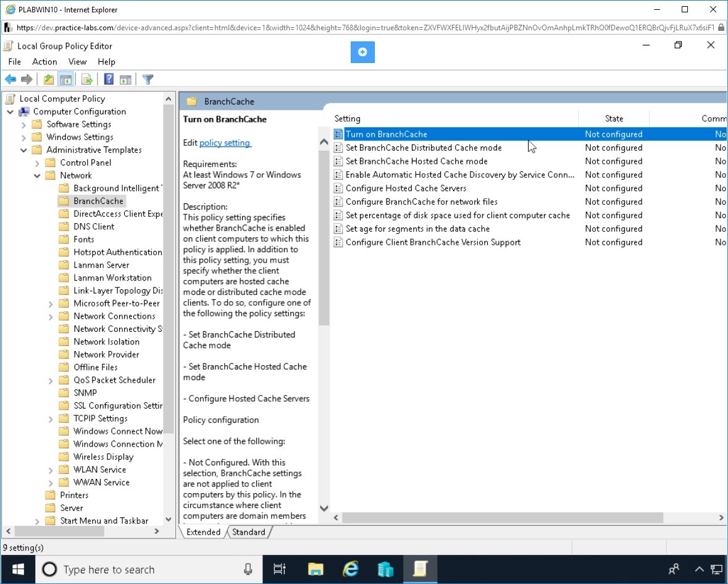Open Internet Explorer from the taskbar
728x584 pixels.
(x=351, y=569)
